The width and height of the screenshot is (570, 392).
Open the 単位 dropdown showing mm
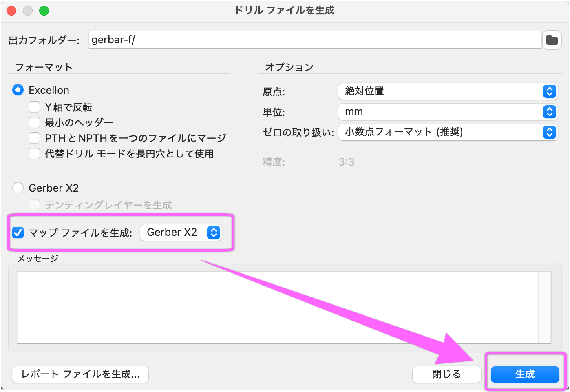tap(448, 112)
